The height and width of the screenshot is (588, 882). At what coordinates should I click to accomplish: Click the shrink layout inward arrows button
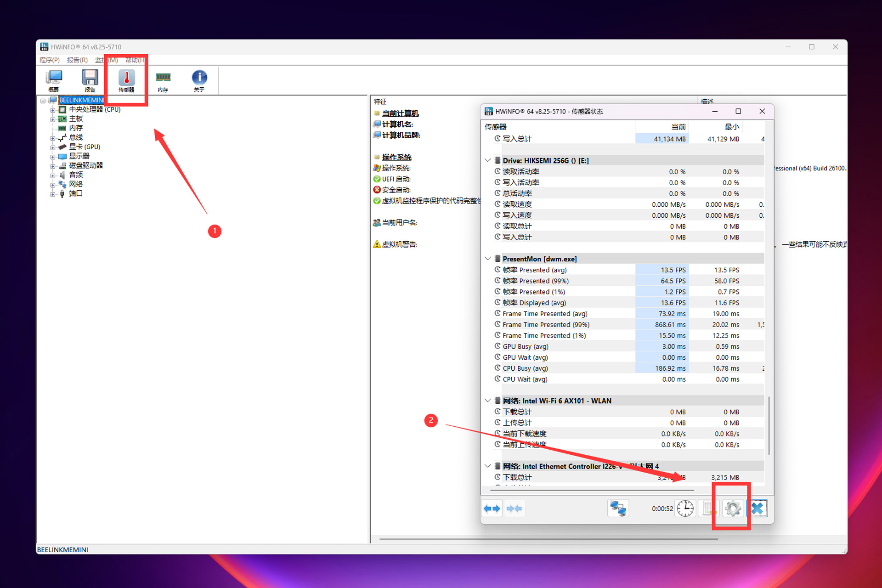[x=514, y=509]
